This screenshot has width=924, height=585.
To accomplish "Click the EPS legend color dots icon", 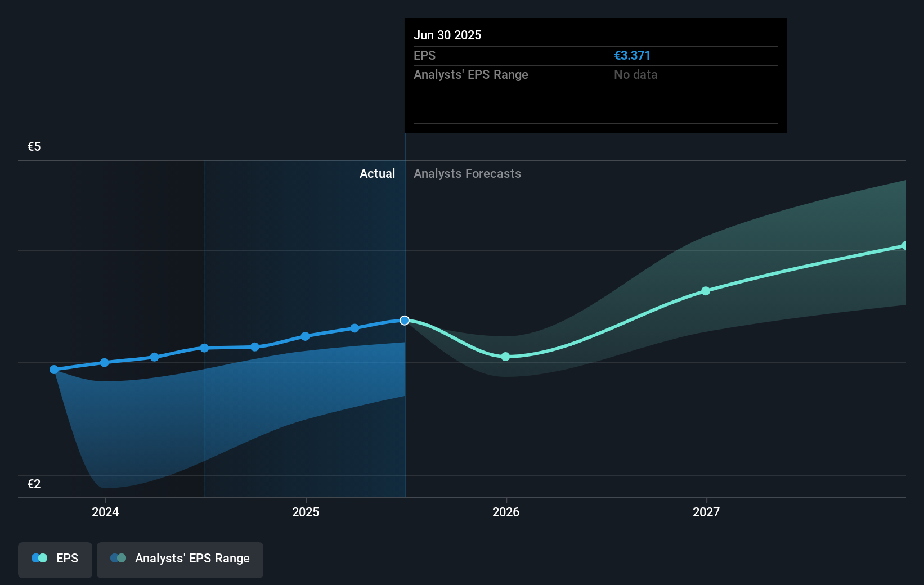I will (x=39, y=558).
